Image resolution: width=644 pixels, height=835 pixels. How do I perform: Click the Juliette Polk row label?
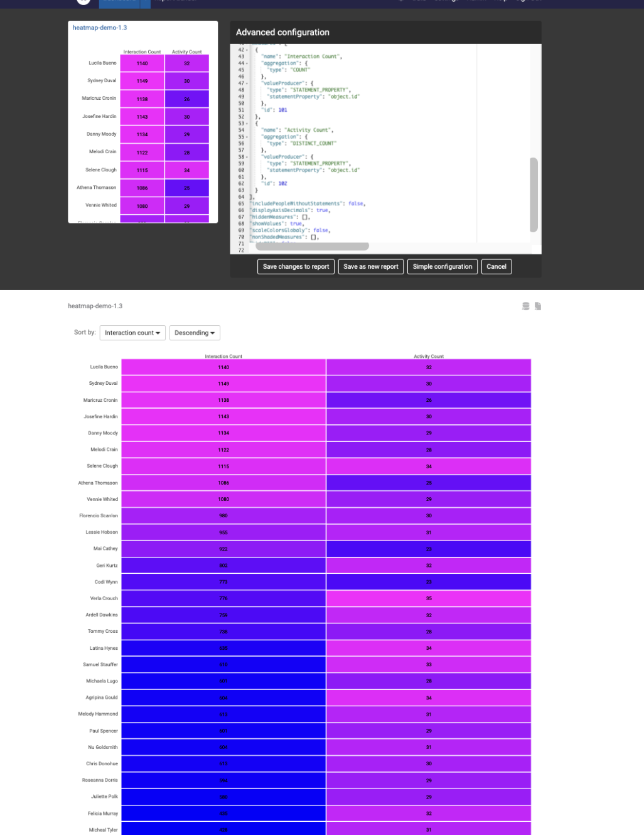tap(104, 796)
